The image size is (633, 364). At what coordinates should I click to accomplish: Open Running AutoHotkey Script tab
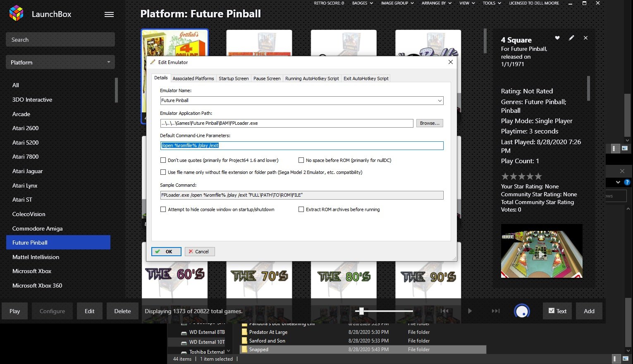312,79
